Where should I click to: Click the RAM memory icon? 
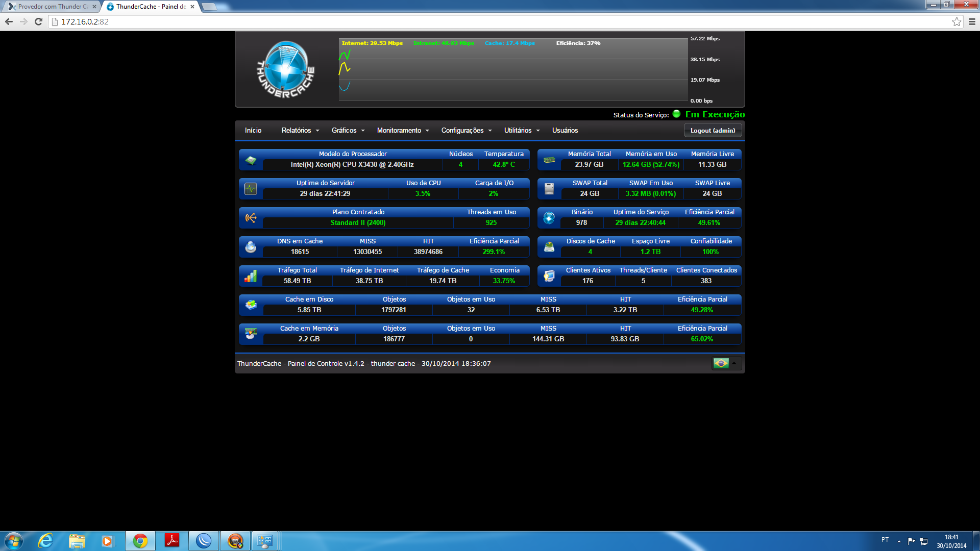tap(549, 160)
